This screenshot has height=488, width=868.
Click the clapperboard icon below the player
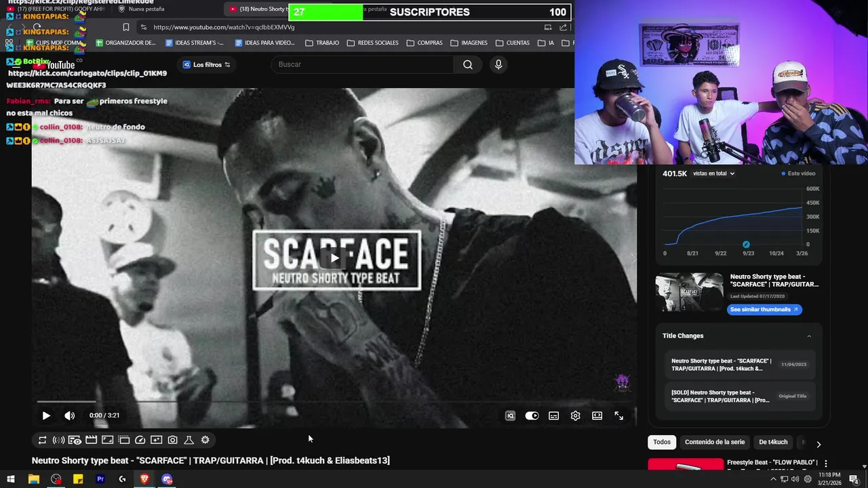pyautogui.click(x=91, y=440)
